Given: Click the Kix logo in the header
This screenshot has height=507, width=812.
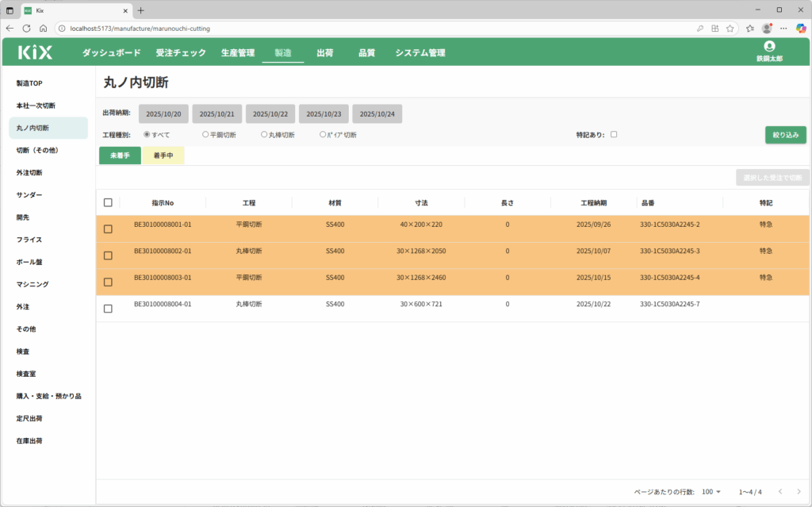Looking at the screenshot, I should click(x=35, y=52).
